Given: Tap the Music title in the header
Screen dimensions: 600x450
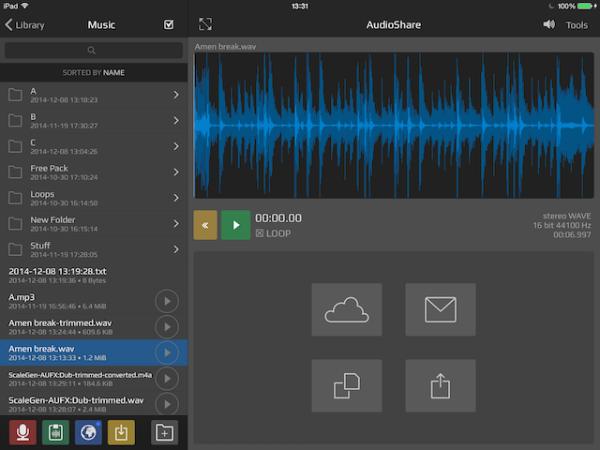Looking at the screenshot, I should point(101,25).
